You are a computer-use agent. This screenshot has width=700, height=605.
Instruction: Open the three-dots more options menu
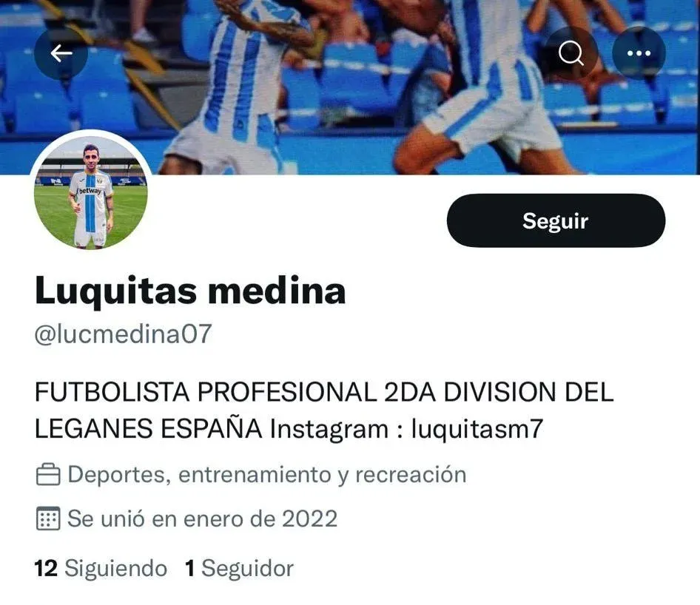pyautogui.click(x=639, y=53)
